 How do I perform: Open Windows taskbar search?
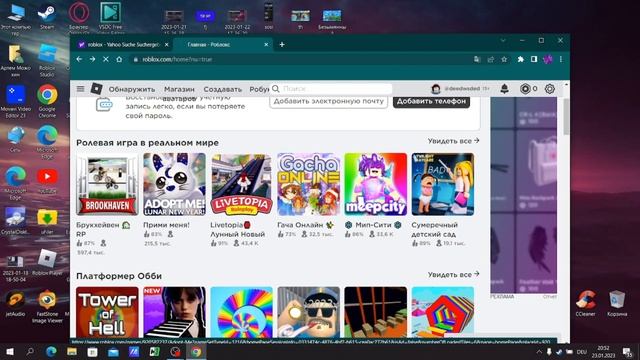coord(30,351)
